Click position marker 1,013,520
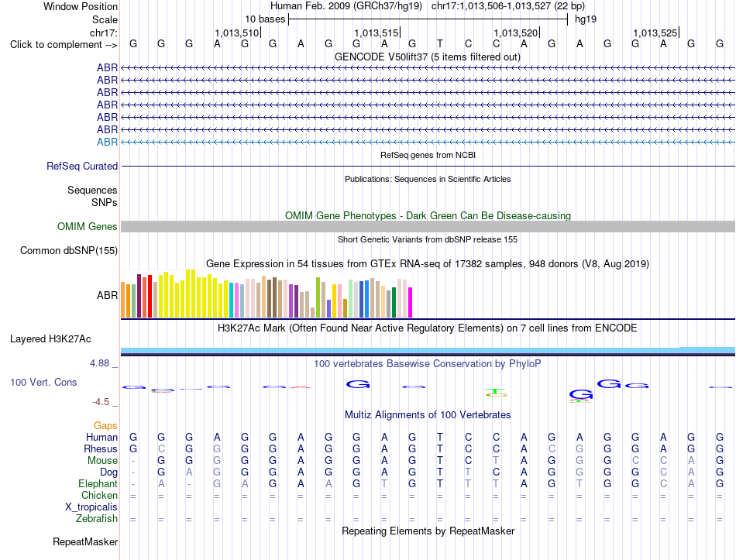This screenshot has width=736, height=560. click(x=516, y=33)
